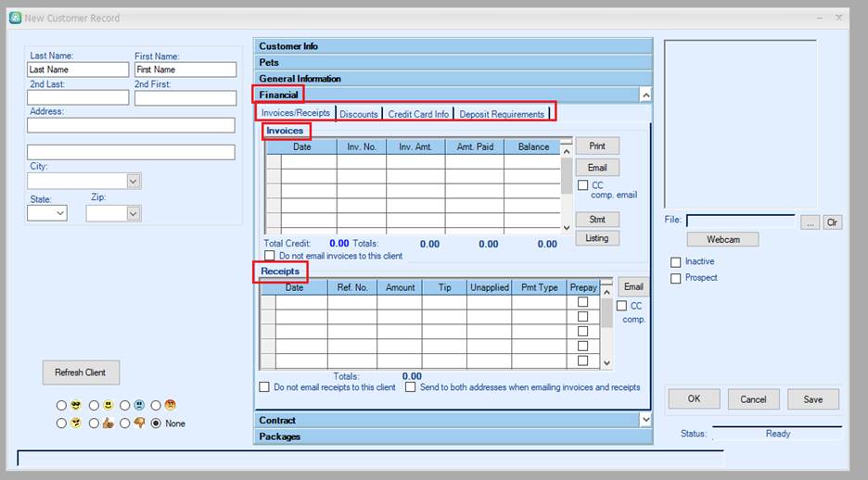The image size is (868, 480).
Task: Click the app icon in title bar
Action: tap(15, 18)
